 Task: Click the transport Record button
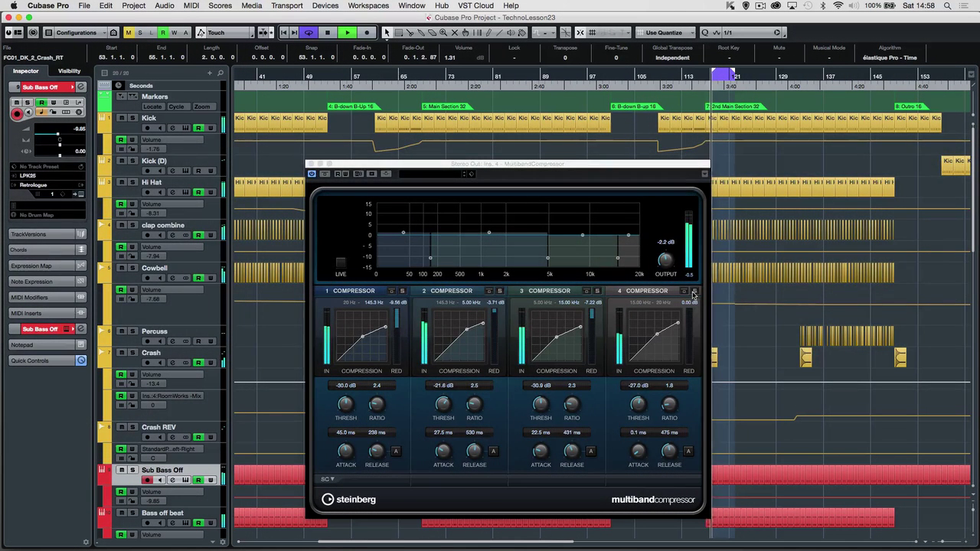click(367, 33)
